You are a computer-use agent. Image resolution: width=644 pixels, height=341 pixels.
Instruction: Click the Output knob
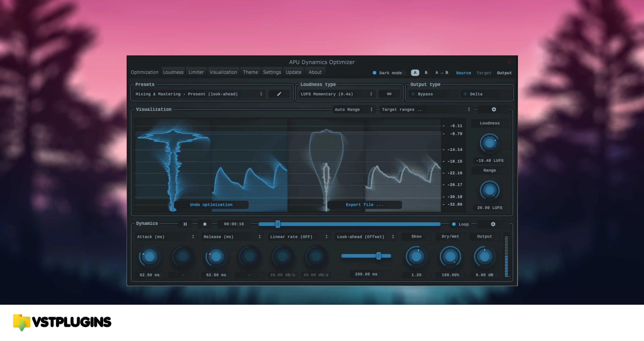click(x=484, y=257)
